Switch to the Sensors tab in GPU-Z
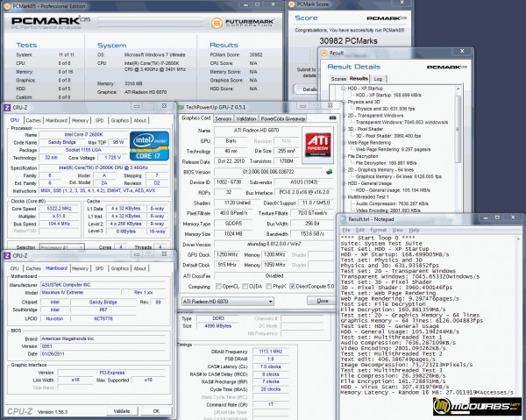The image size is (526, 420). pos(224,117)
